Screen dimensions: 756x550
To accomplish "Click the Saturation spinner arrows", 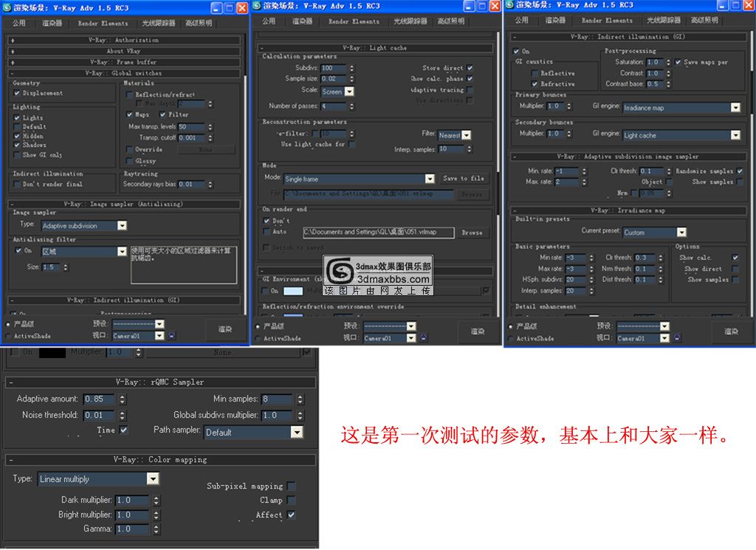I will (x=668, y=62).
